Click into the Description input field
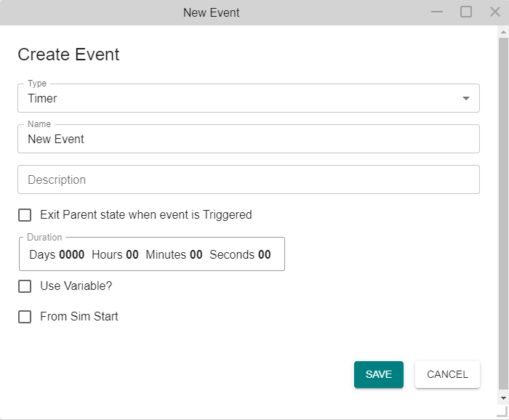509x420 pixels. point(249,179)
